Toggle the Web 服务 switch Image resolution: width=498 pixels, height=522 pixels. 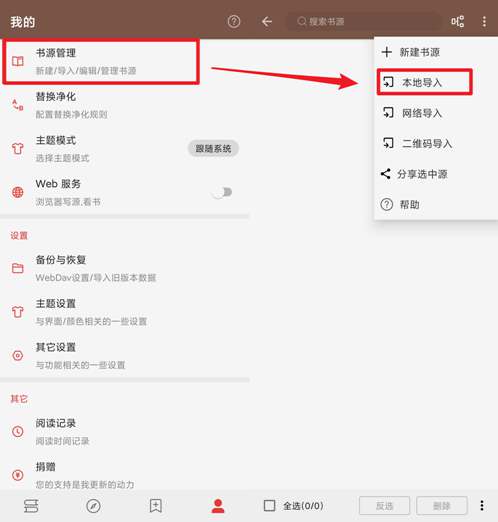point(223,192)
